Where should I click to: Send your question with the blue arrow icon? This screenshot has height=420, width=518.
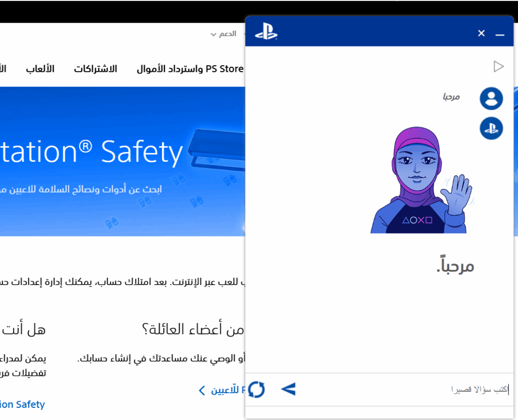pos(288,389)
